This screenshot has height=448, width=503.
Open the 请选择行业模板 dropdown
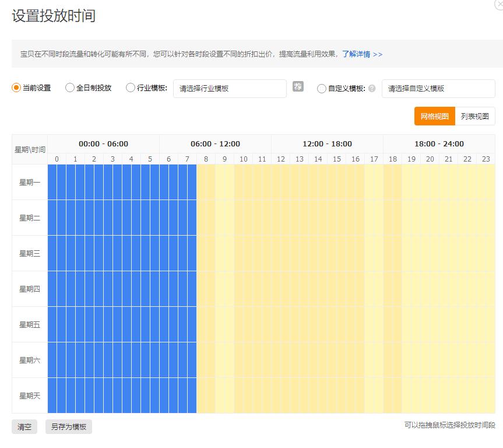[x=229, y=89]
